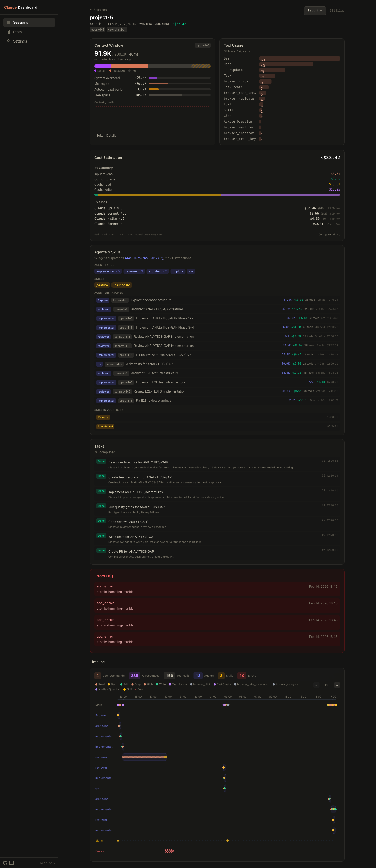Screen dimensions: 376x868
Task: Click the Claude Dashboard logo title
Action: (21, 7)
